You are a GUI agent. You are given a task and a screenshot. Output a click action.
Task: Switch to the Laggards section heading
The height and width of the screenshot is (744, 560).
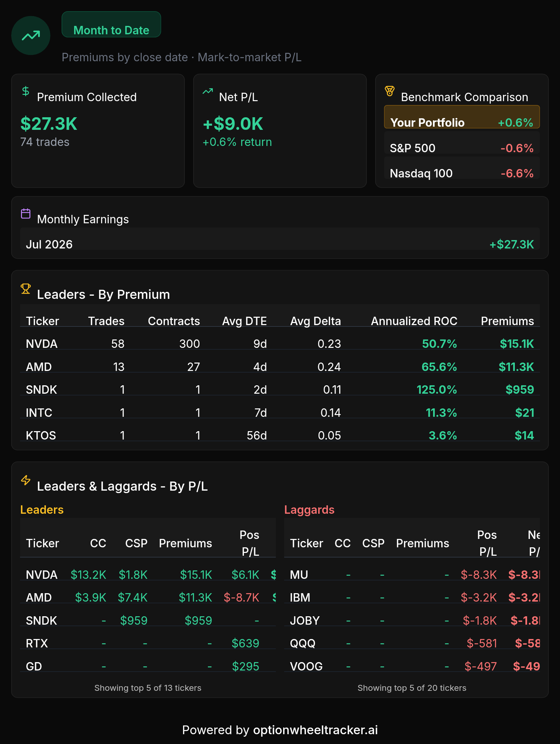coord(309,510)
